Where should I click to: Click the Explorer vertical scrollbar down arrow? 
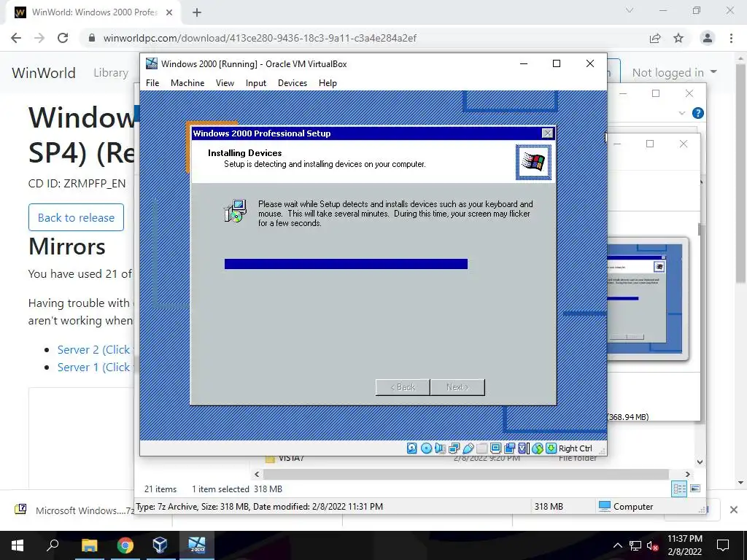pyautogui.click(x=700, y=462)
